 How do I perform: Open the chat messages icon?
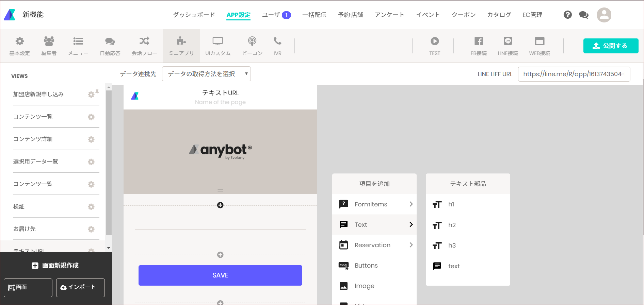(x=583, y=15)
